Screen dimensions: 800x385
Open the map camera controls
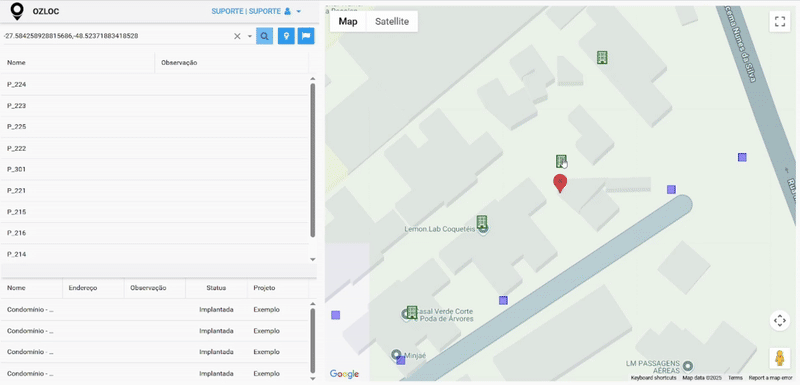[x=780, y=321]
